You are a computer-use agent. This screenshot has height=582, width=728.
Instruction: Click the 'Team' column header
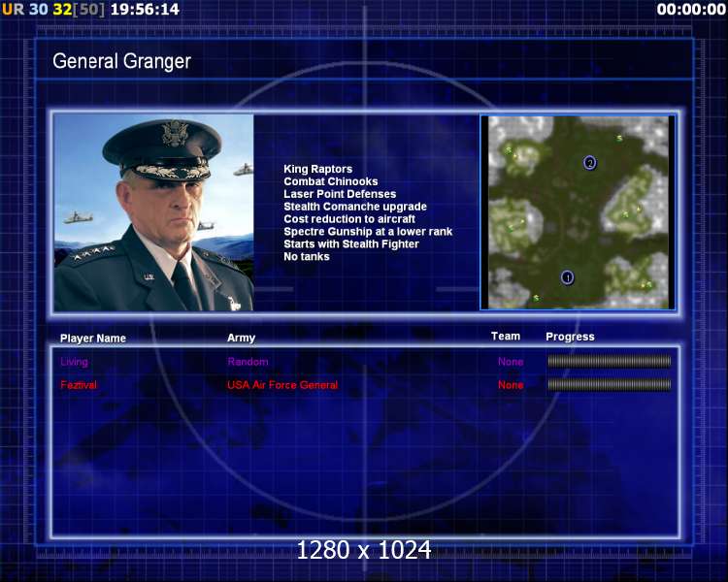pyautogui.click(x=506, y=337)
